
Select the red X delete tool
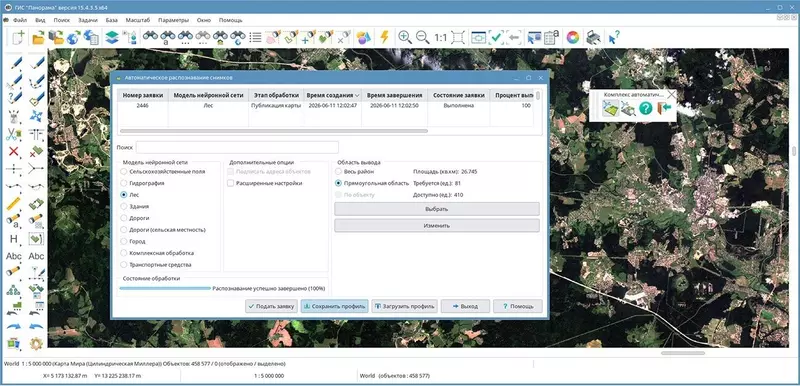14,151
